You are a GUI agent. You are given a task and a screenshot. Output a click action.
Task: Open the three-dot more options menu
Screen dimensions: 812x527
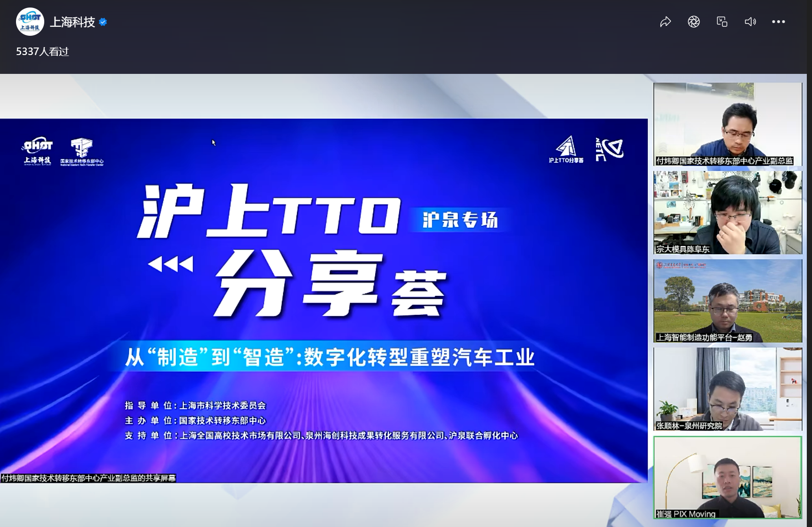pyautogui.click(x=778, y=22)
